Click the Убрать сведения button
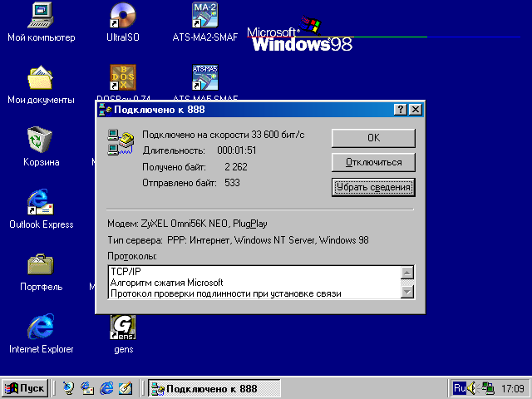Image resolution: width=532 pixels, height=399 pixels. coord(373,187)
